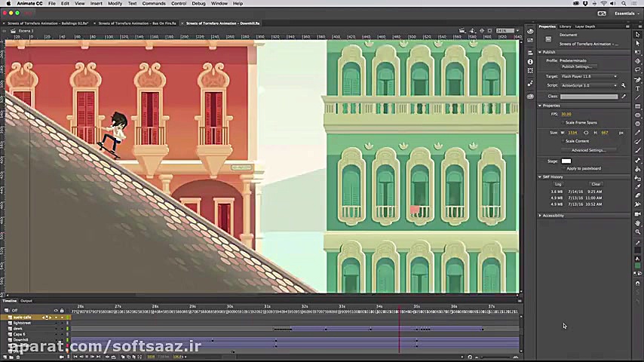The image size is (644, 362).
Task: Open the Properties panel options menu
Action: (627, 26)
